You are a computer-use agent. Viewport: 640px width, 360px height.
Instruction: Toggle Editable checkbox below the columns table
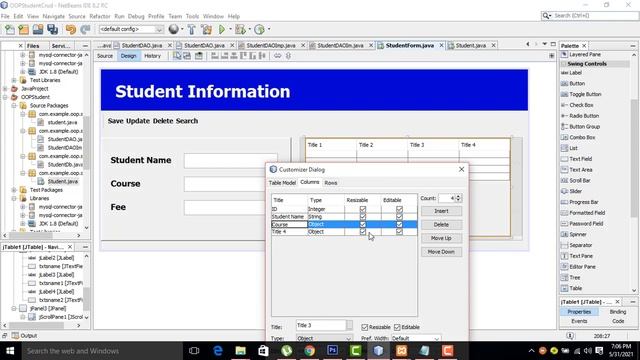[397, 327]
